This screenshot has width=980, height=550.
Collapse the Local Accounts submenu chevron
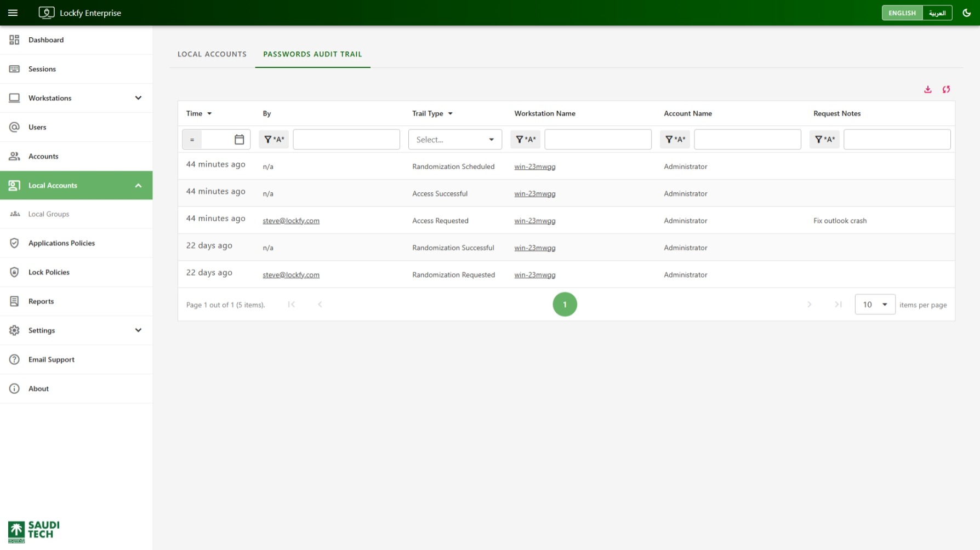[138, 185]
